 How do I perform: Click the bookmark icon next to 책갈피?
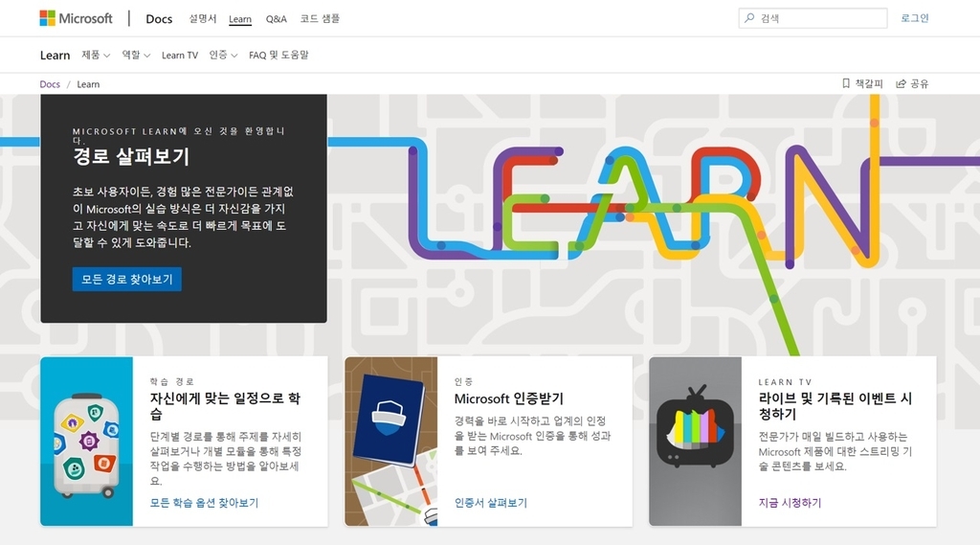pos(846,84)
